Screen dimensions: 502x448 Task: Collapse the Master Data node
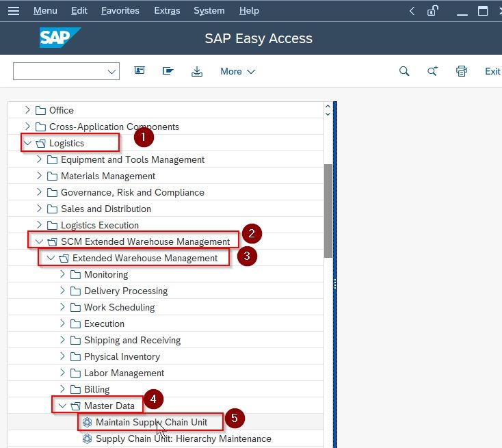(x=62, y=406)
